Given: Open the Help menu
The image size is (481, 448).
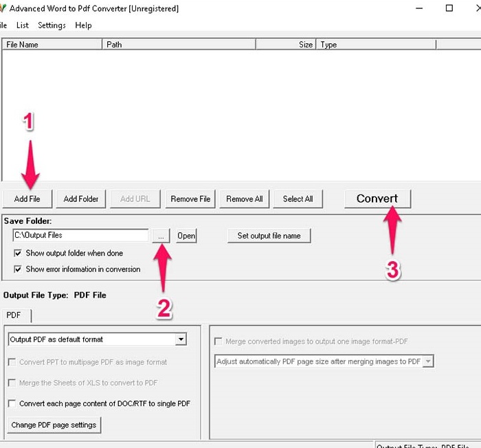Looking at the screenshot, I should point(83,25).
